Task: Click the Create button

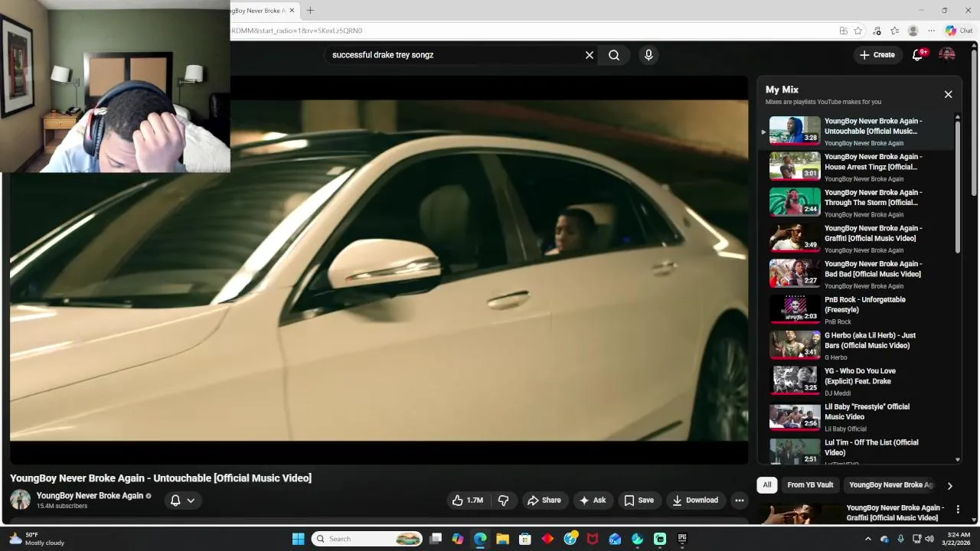Action: [x=877, y=55]
